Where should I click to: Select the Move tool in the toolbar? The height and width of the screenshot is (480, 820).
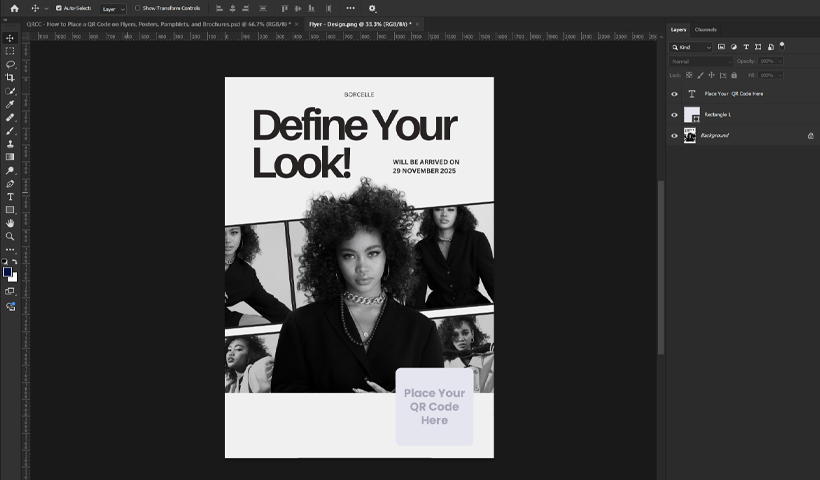click(10, 38)
